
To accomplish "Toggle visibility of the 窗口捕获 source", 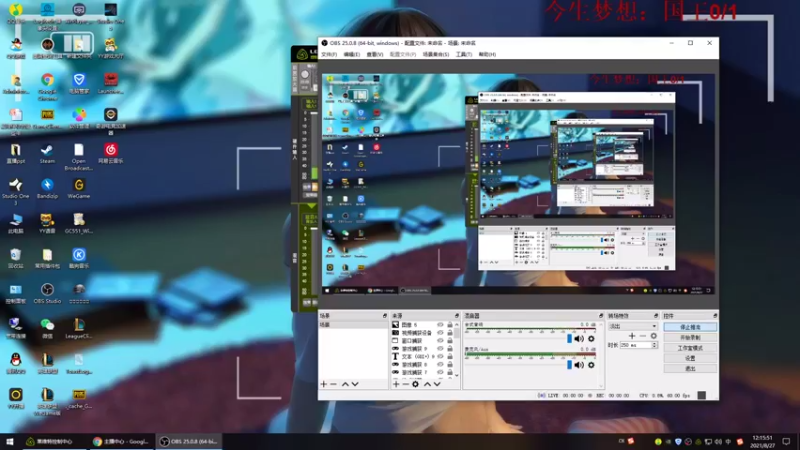I will pyautogui.click(x=440, y=341).
